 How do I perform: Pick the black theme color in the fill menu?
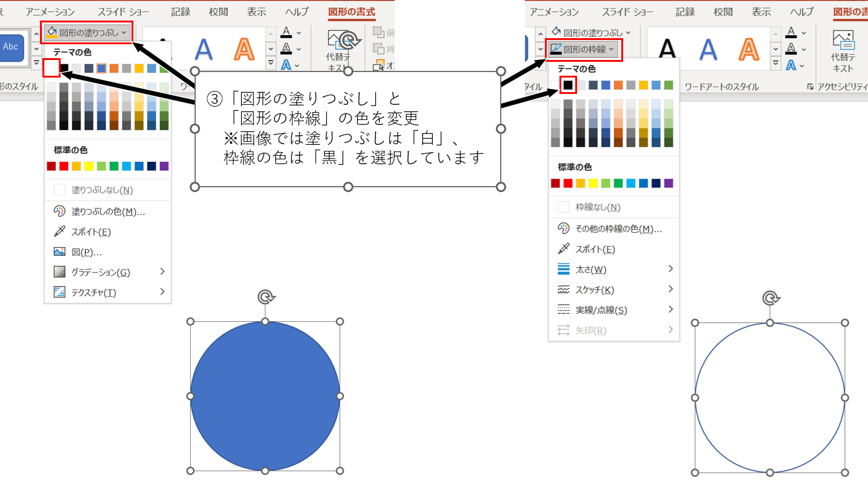[x=64, y=68]
